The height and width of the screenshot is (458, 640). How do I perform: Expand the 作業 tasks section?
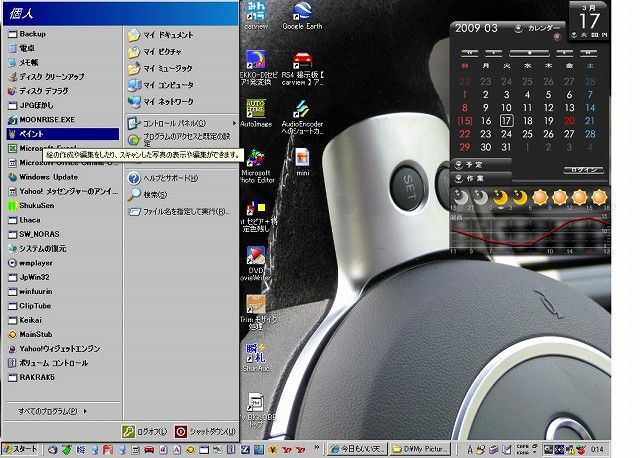458,178
